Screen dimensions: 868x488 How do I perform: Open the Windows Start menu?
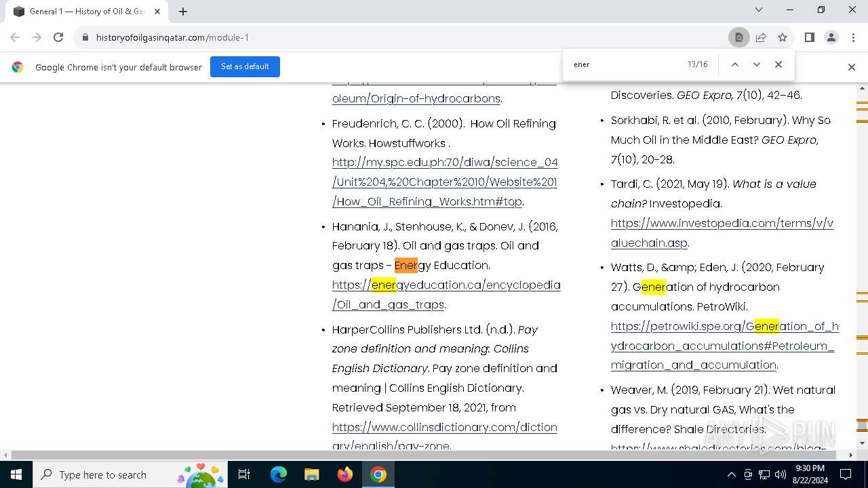(16, 474)
